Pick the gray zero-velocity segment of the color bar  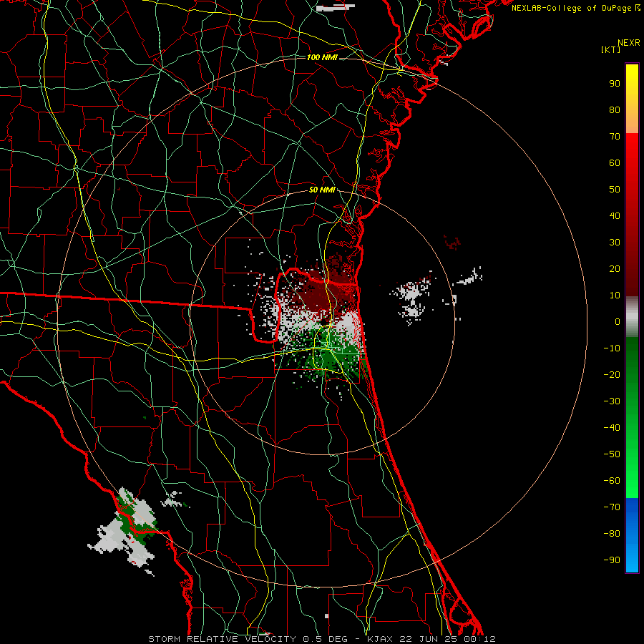(632, 316)
